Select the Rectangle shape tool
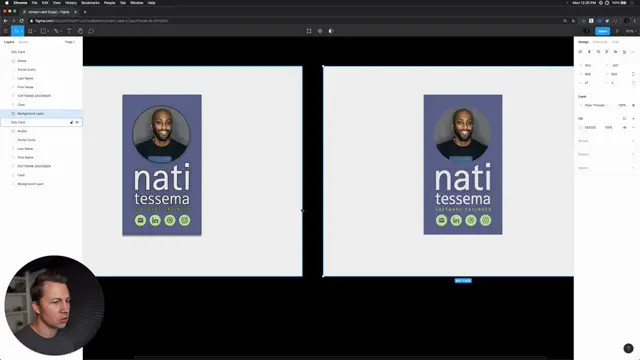 43,31
